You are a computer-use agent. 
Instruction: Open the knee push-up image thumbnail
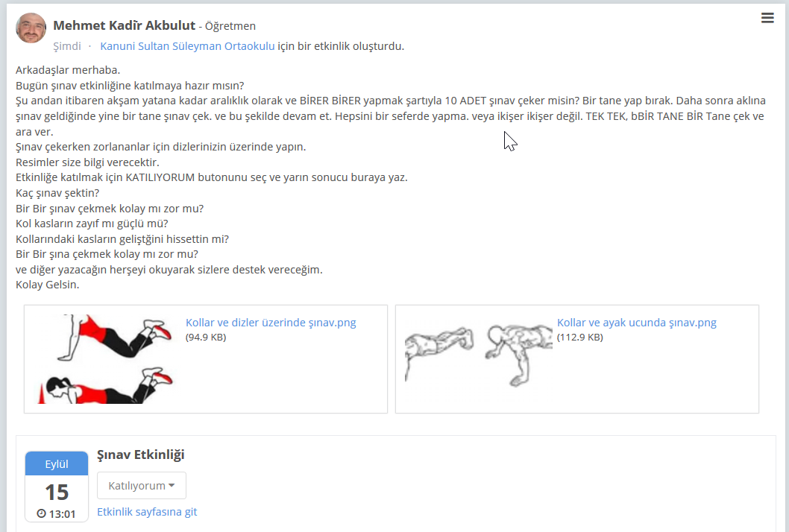click(106, 359)
